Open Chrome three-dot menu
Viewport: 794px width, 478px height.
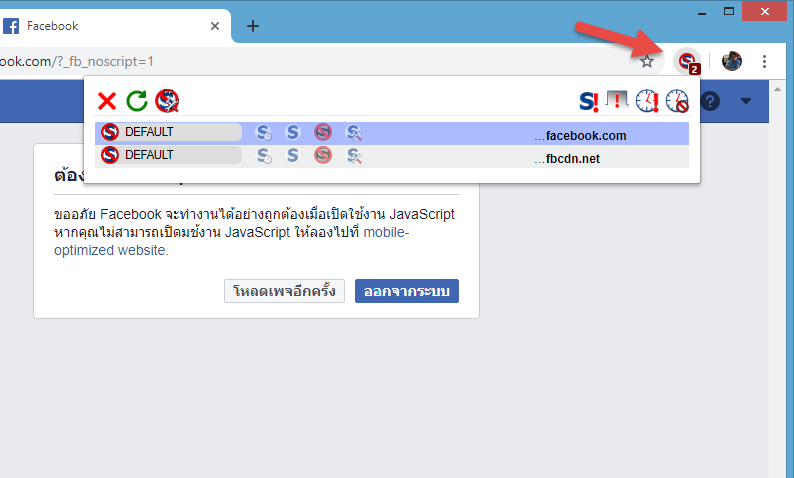pyautogui.click(x=765, y=61)
